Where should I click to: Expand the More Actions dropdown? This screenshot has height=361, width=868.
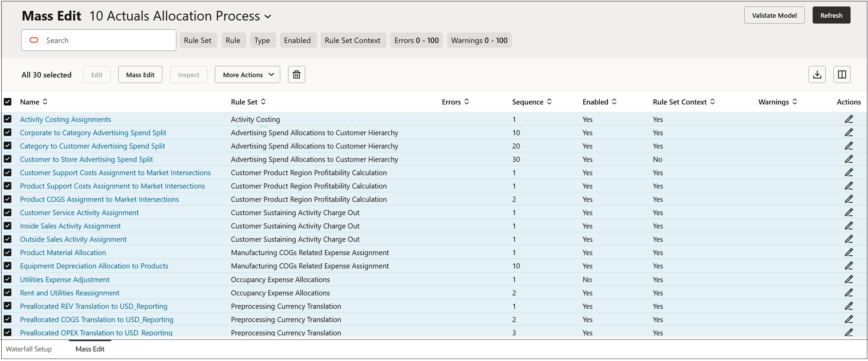point(247,74)
